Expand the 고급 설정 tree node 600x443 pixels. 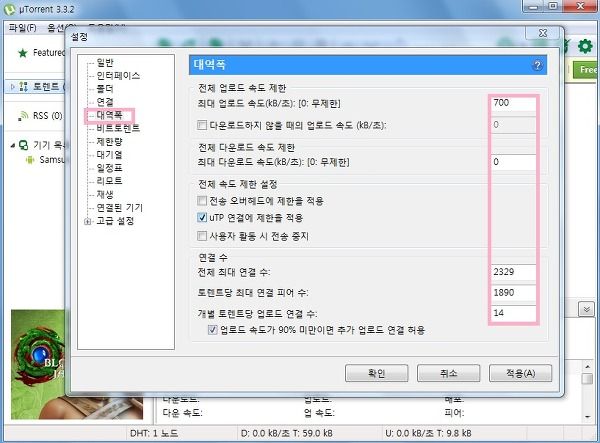pyautogui.click(x=88, y=221)
